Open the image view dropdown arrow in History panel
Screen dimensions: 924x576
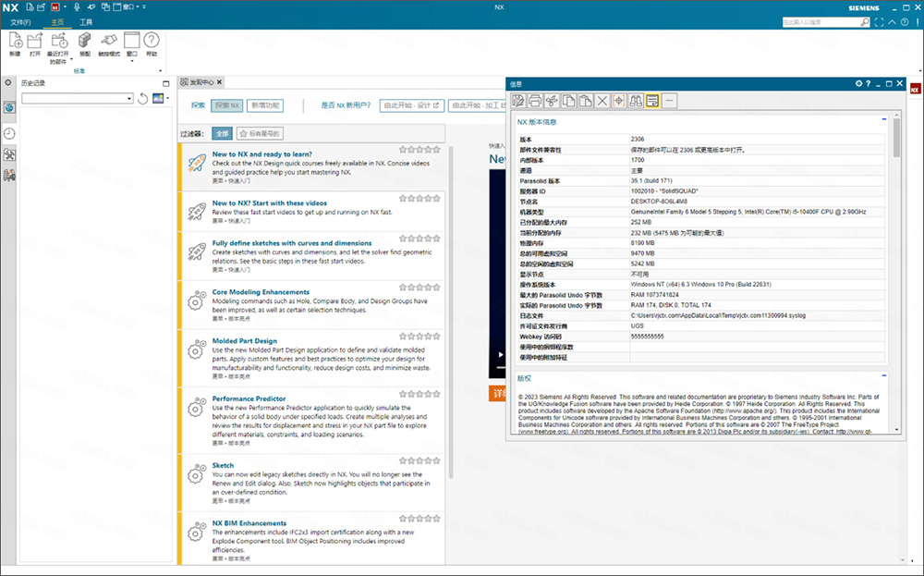[x=168, y=98]
